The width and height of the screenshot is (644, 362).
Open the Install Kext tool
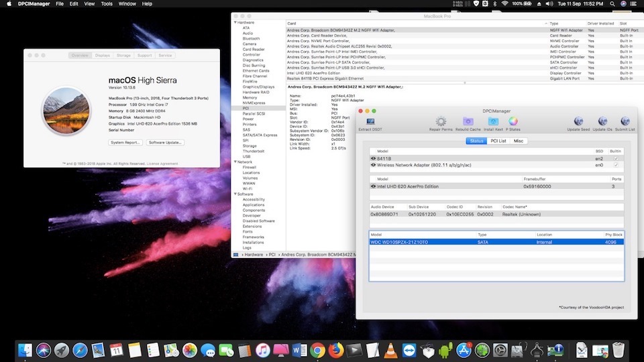pos(493,121)
